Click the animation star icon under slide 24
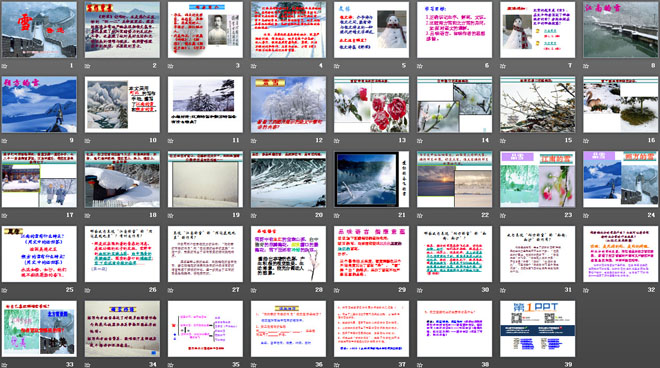The image size is (660, 368). click(586, 216)
